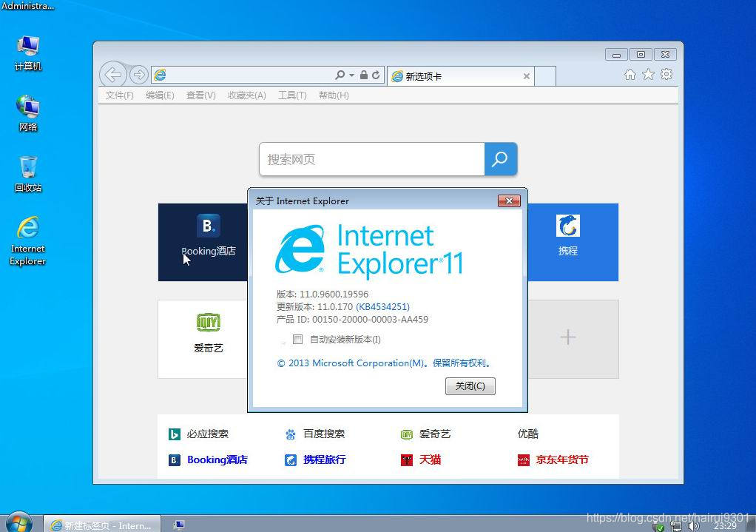Click the product ID 00150-20000-00003-AA459
The image size is (756, 532).
[x=370, y=320]
